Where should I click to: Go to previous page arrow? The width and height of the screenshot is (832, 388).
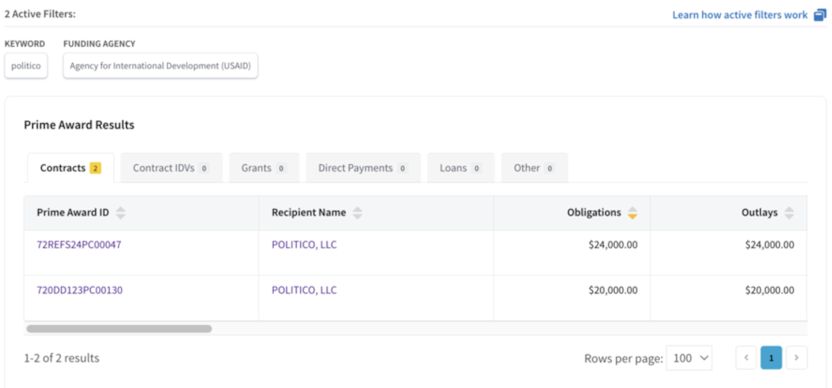click(746, 358)
